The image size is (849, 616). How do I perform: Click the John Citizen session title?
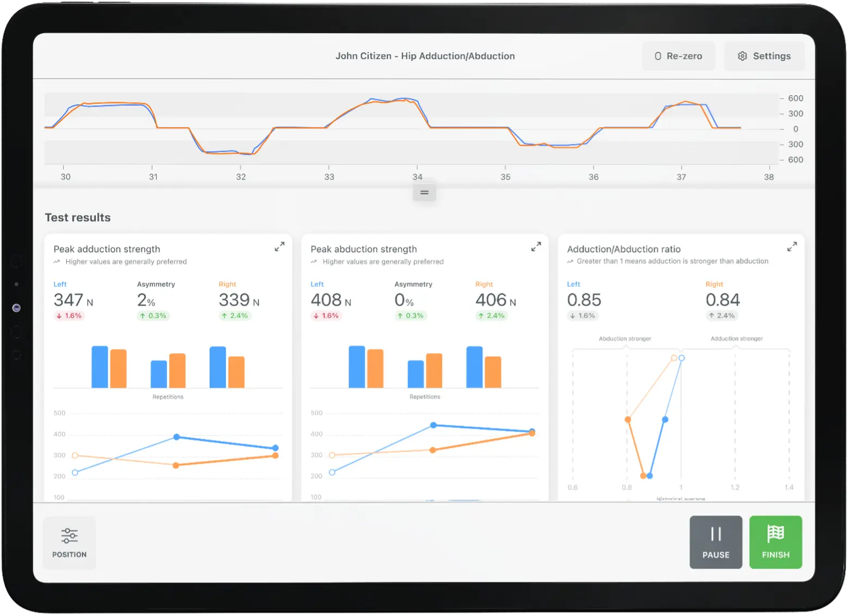[425, 55]
